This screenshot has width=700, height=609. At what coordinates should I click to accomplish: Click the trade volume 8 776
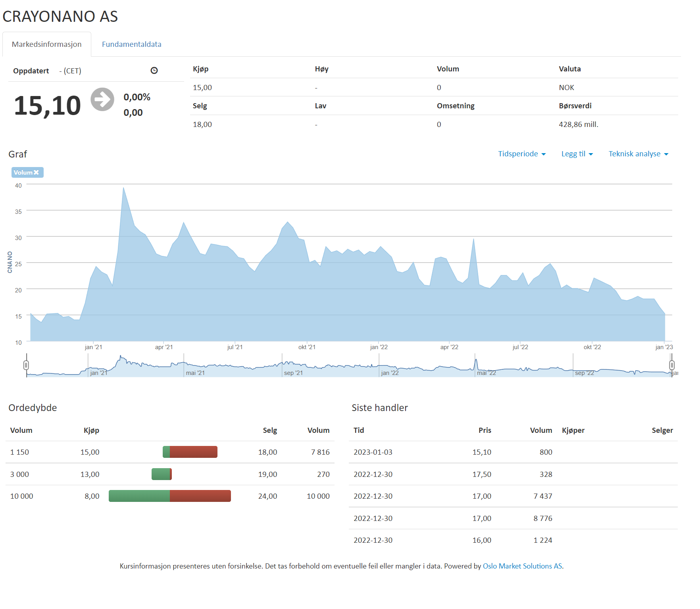[543, 518]
